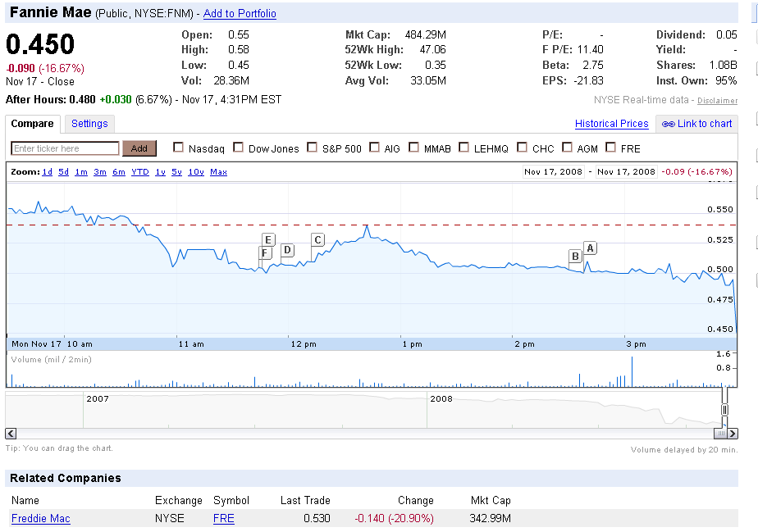Click the range selector handle on overview chart
The height and width of the screenshot is (532, 758).
click(724, 410)
